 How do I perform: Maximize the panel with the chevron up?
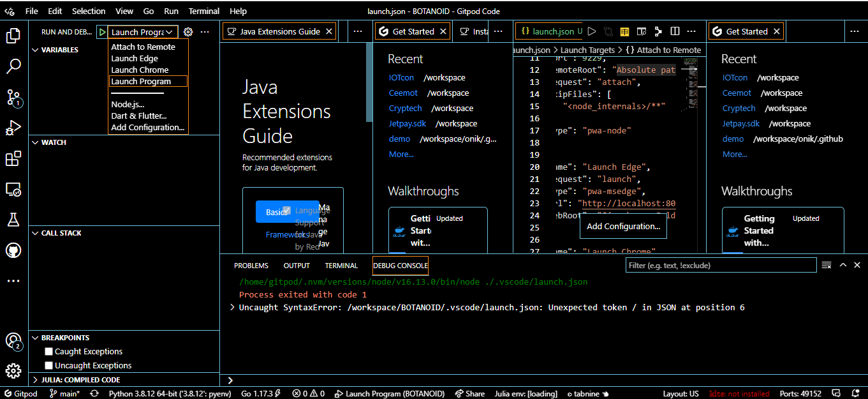pos(842,265)
